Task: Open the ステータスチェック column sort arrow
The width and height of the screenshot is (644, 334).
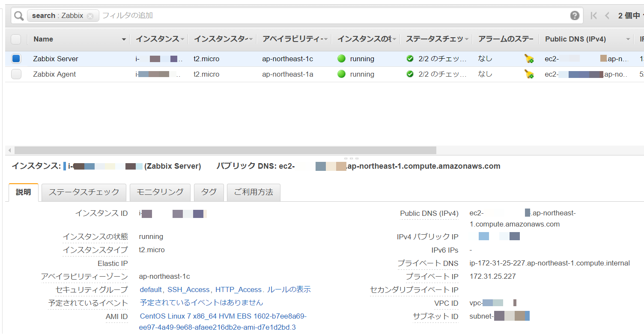Action: click(x=467, y=39)
